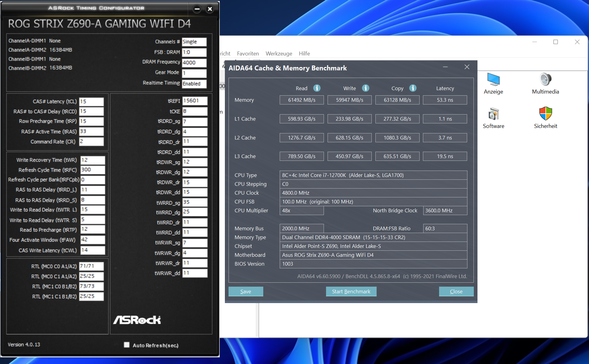
Task: Click the Memory Read result 61492 MB/s
Action: click(x=302, y=100)
